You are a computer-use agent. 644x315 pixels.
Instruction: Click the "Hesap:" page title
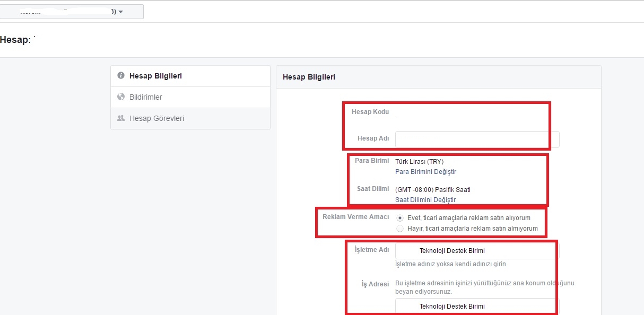(15, 40)
